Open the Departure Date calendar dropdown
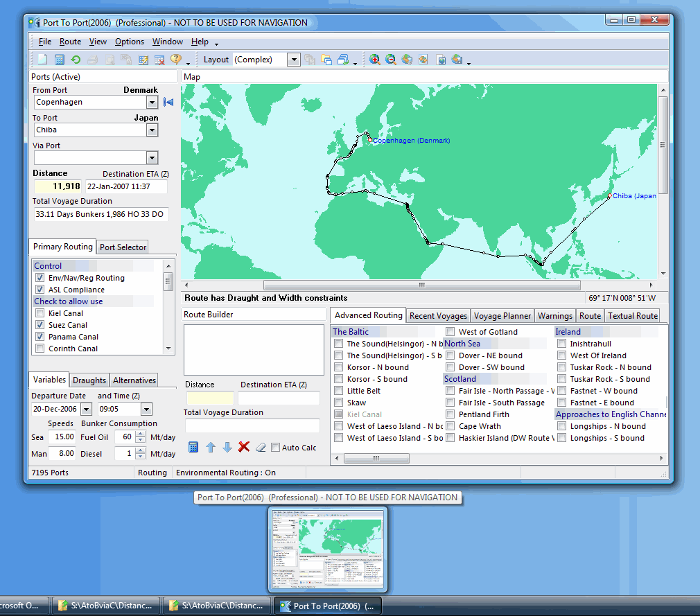700x616 pixels. (86, 409)
